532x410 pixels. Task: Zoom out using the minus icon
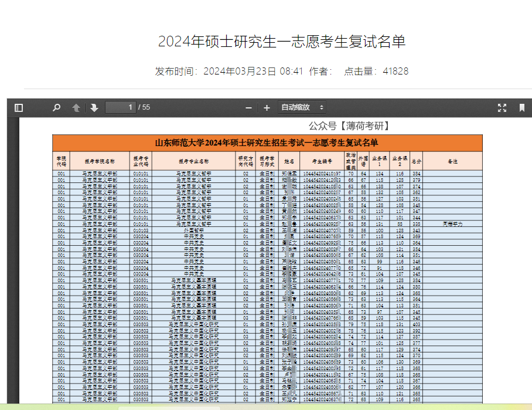[248, 108]
